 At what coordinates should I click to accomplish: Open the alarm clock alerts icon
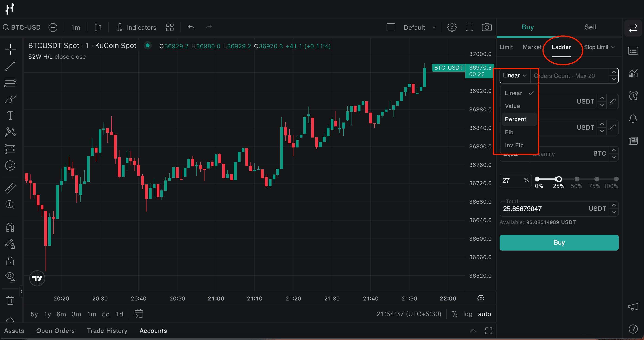(x=633, y=96)
